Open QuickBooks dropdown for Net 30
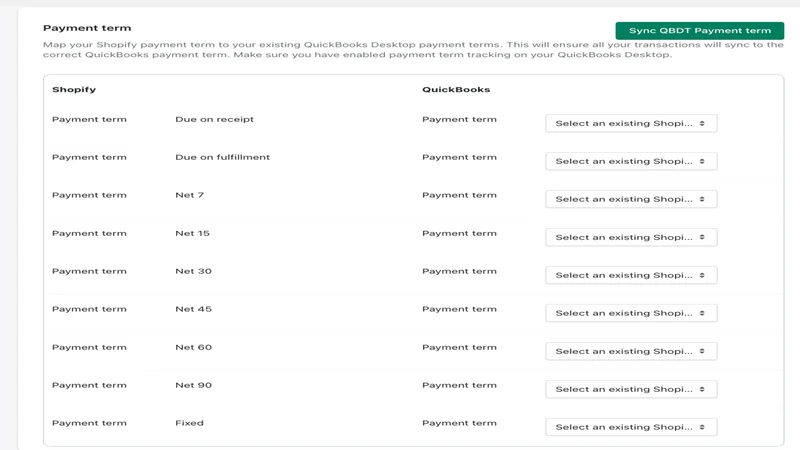Viewport: 800px width, 450px height. 631,275
